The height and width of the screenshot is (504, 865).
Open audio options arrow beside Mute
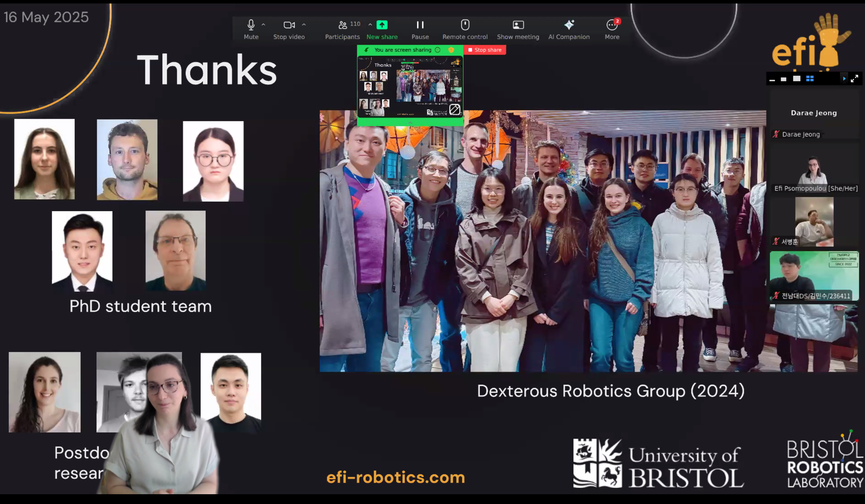pos(264,25)
